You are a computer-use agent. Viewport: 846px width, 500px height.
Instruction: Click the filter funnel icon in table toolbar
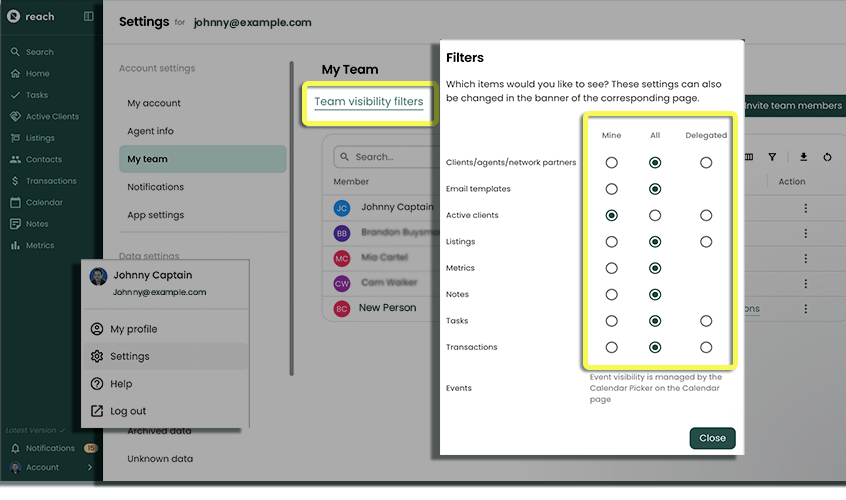tap(772, 157)
